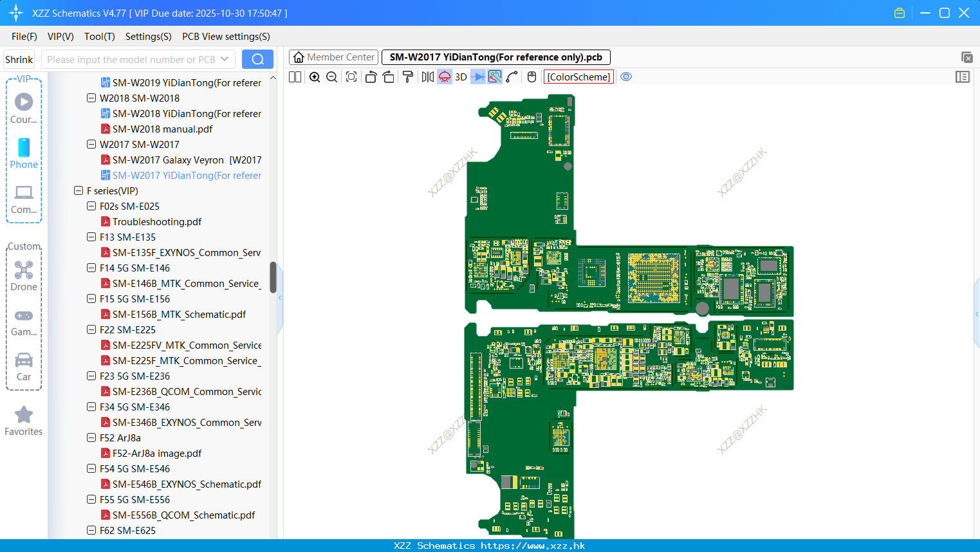This screenshot has width=980, height=552.
Task: Open SM-W2018 manual.pdf
Action: point(162,129)
